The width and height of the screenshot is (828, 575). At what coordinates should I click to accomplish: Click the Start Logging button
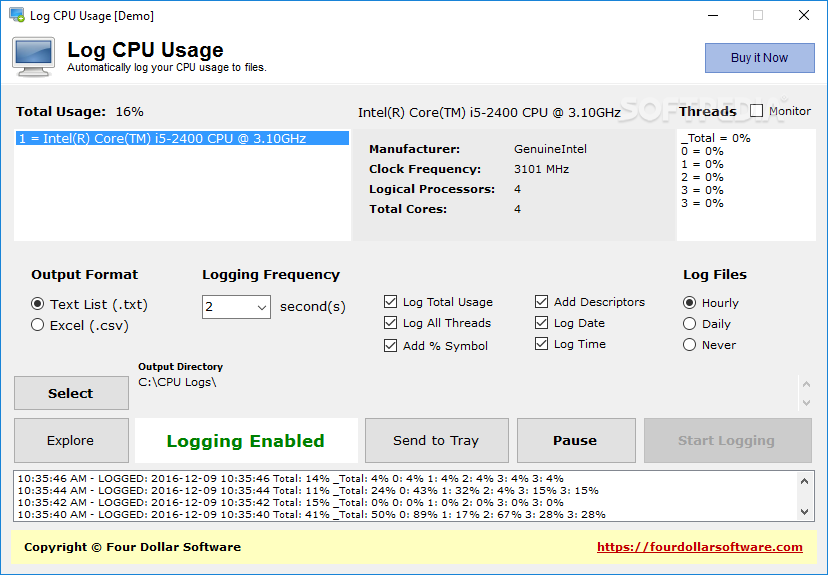(727, 440)
